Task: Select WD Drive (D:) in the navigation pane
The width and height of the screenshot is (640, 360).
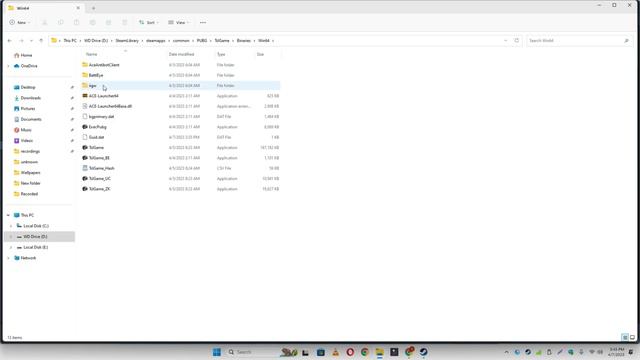Action: pyautogui.click(x=40, y=237)
